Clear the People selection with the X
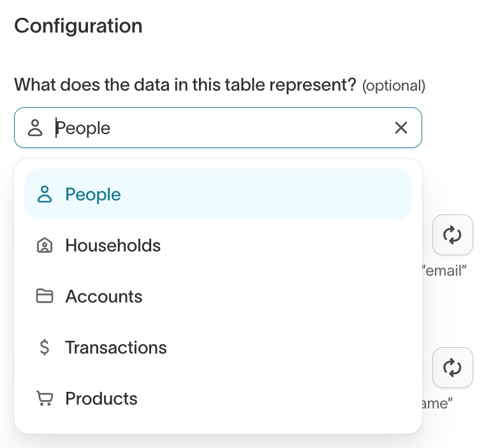 [401, 128]
